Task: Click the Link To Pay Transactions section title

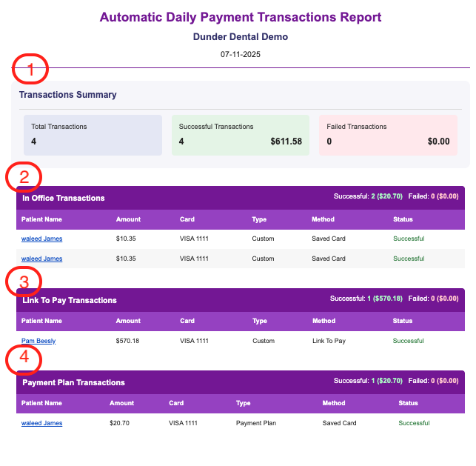Action: click(x=70, y=300)
